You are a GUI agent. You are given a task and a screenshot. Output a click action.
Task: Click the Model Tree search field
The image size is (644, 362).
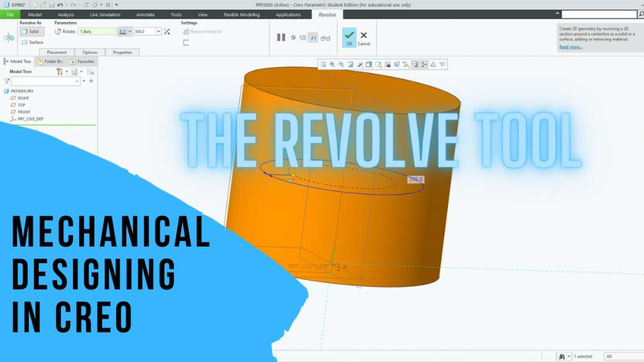tap(45, 81)
